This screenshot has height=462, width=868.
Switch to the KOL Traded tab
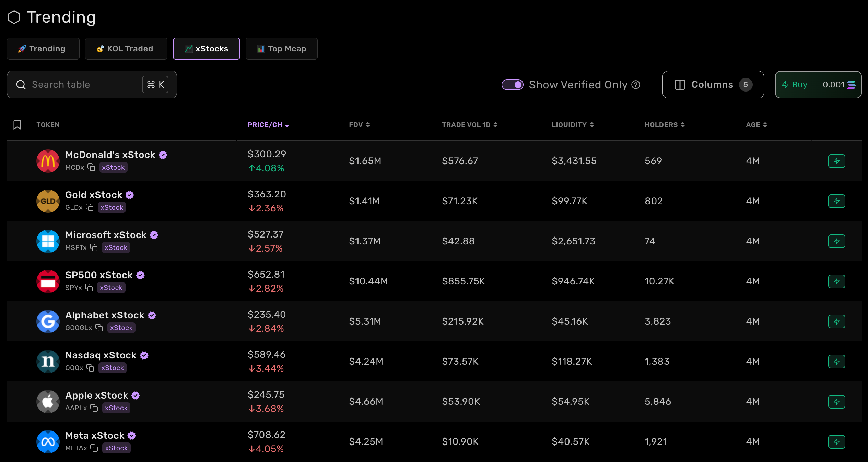click(126, 49)
